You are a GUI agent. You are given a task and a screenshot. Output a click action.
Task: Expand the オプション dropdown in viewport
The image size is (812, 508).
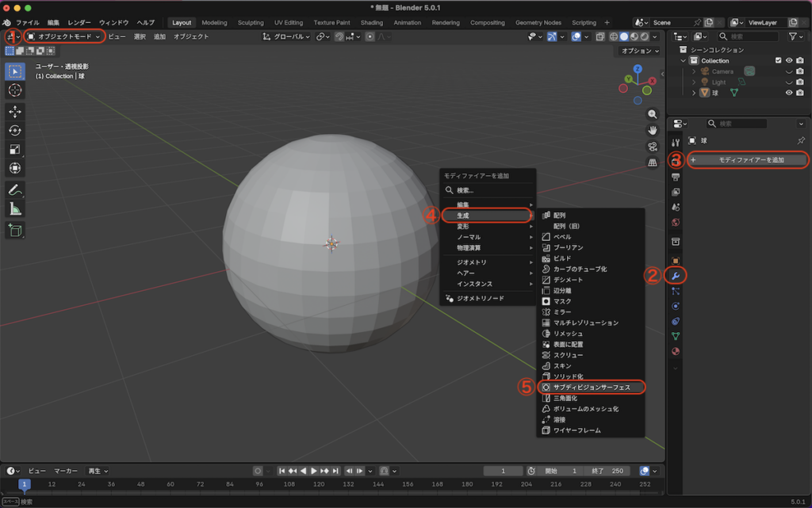639,51
